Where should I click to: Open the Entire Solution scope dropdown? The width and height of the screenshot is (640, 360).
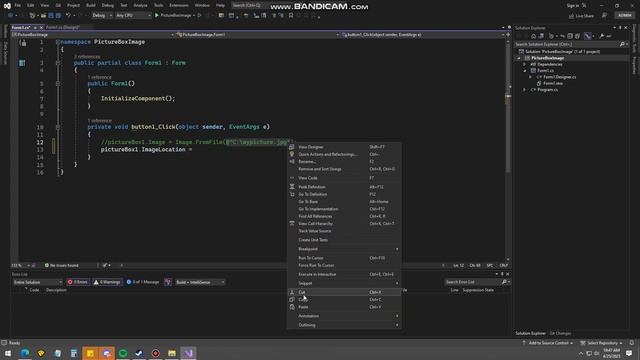[x=38, y=282]
